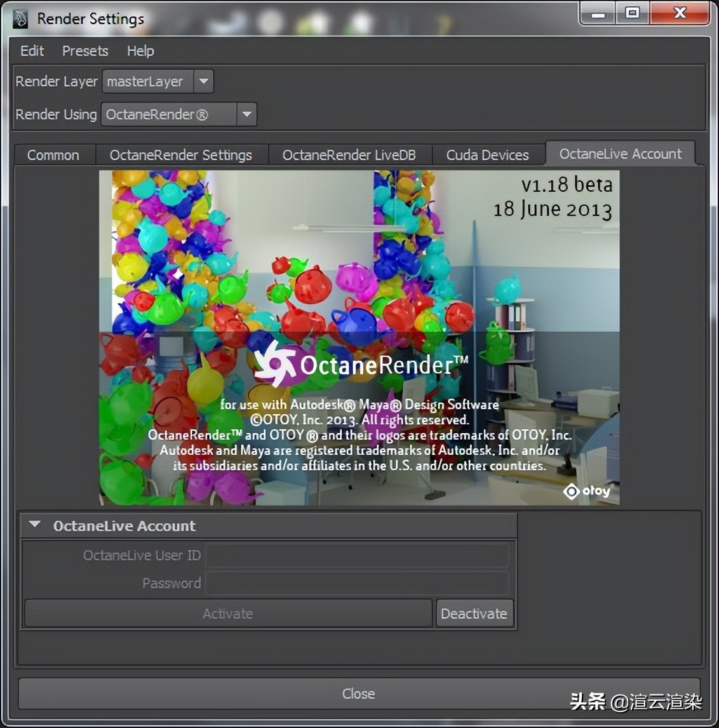Open the Presets menu
Viewport: 719px width, 728px height.
(85, 51)
